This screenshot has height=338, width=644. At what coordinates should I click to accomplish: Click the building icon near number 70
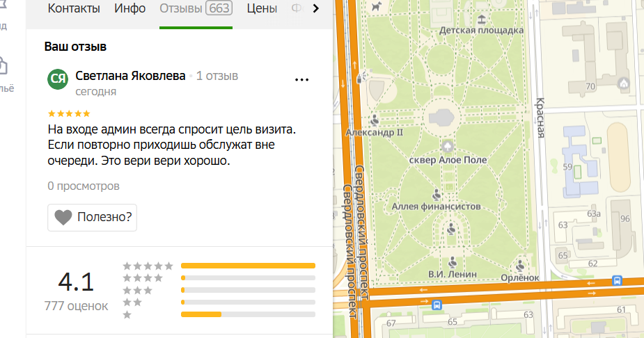(x=624, y=83)
